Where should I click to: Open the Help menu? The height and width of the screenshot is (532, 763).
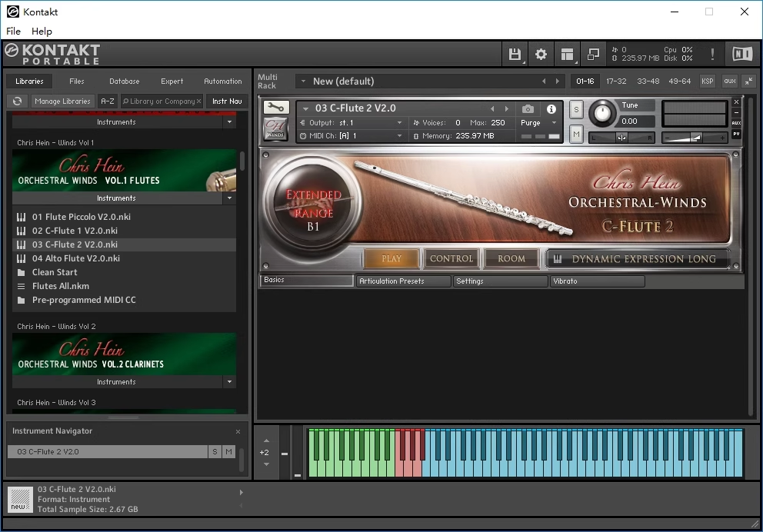tap(42, 32)
